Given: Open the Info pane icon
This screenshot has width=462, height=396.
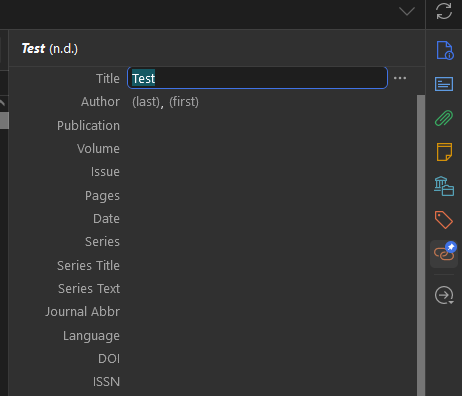Looking at the screenshot, I should click(x=445, y=50).
